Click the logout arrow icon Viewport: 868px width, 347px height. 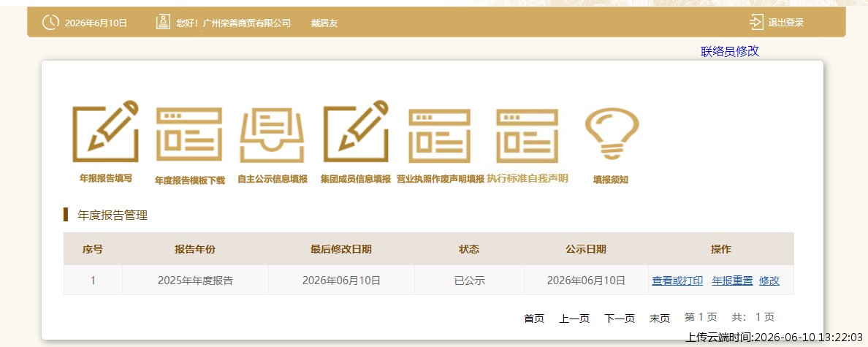pyautogui.click(x=756, y=22)
